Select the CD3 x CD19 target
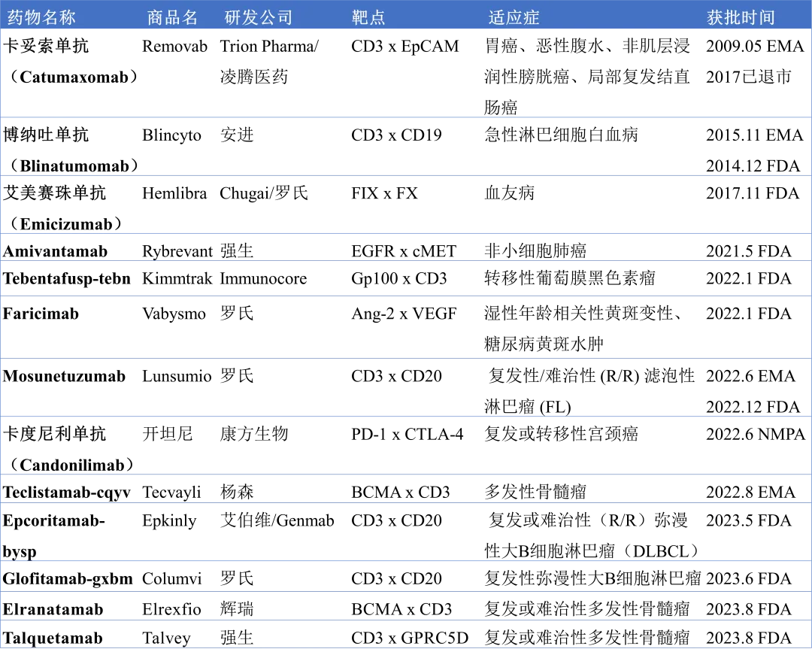The width and height of the screenshot is (812, 658). click(396, 135)
